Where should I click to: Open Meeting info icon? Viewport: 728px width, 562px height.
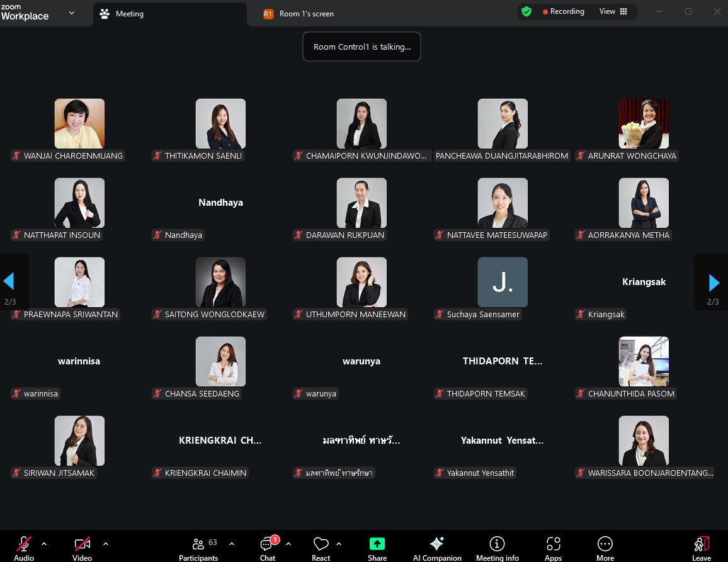tap(497, 544)
